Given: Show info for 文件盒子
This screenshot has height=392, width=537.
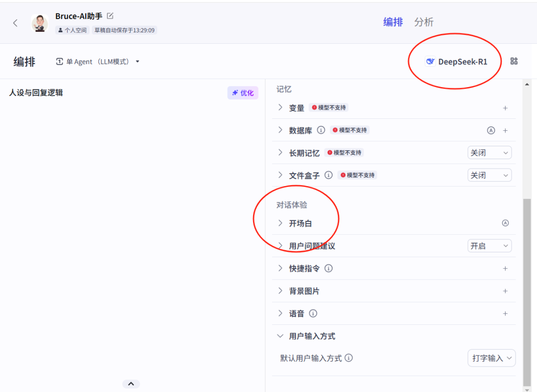Looking at the screenshot, I should [329, 175].
